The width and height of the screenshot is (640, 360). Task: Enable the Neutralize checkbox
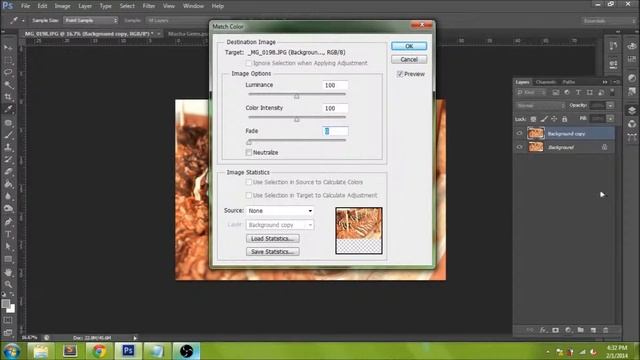[x=249, y=152]
